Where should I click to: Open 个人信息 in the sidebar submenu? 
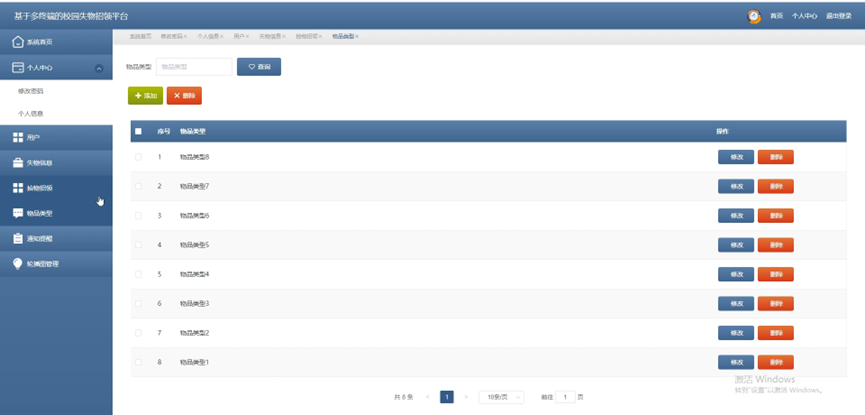click(x=31, y=114)
